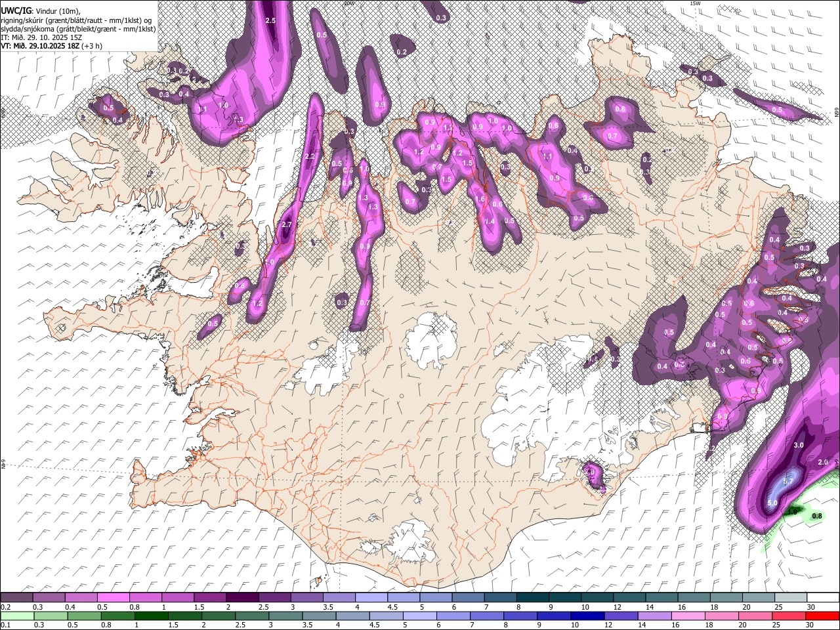
Task: Select the light pink rain swatch starting at 16
Action: click(688, 616)
